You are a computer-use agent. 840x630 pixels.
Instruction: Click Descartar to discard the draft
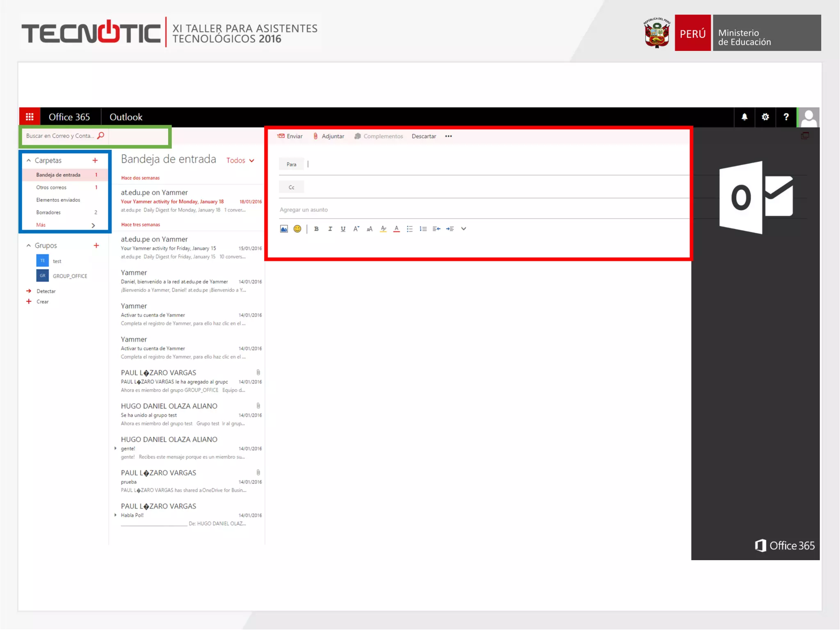coord(424,136)
